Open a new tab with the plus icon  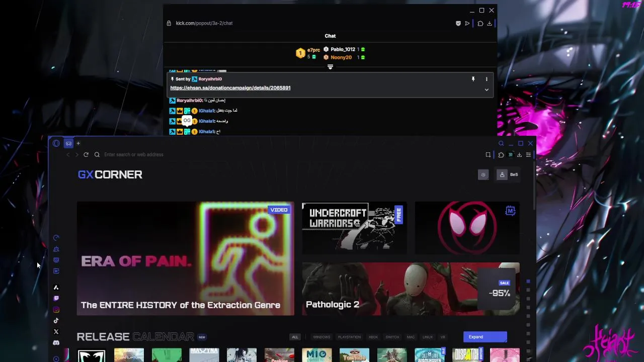tap(78, 143)
